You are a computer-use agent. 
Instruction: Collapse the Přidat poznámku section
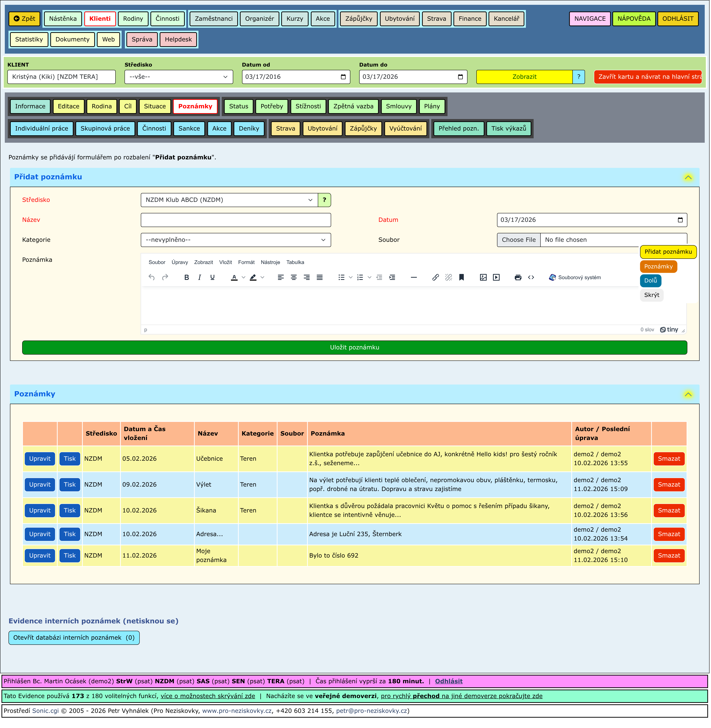point(688,177)
